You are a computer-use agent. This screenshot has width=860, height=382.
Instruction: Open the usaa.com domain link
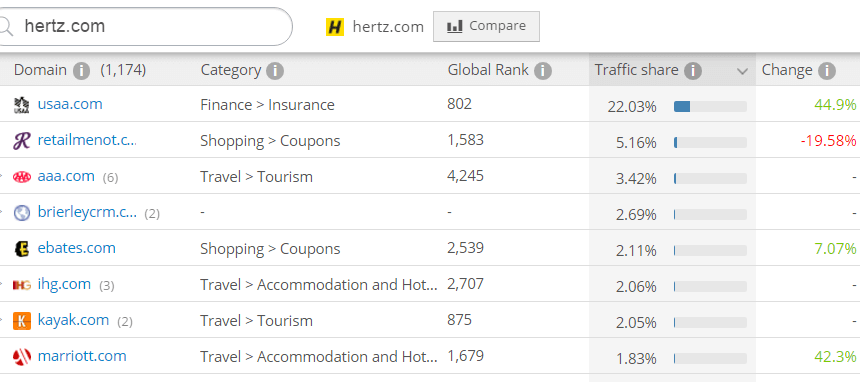70,104
